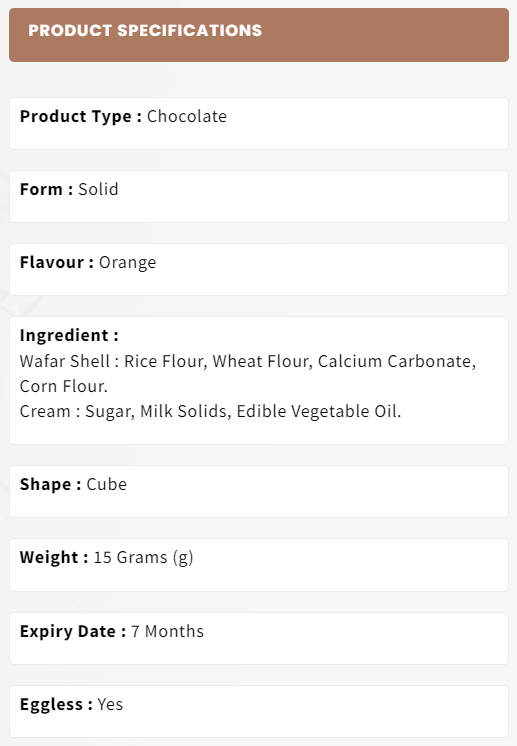Click the 'Chocolate' value text
This screenshot has width=517, height=746.
(x=186, y=117)
